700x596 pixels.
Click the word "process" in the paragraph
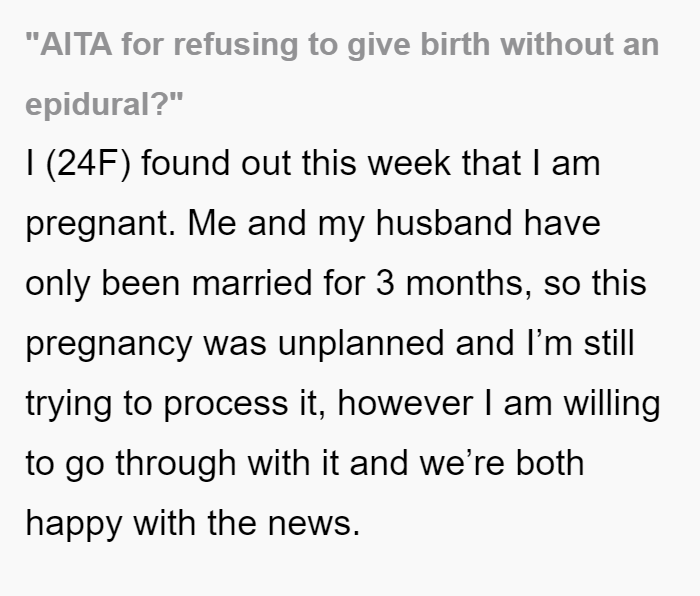[x=225, y=405]
